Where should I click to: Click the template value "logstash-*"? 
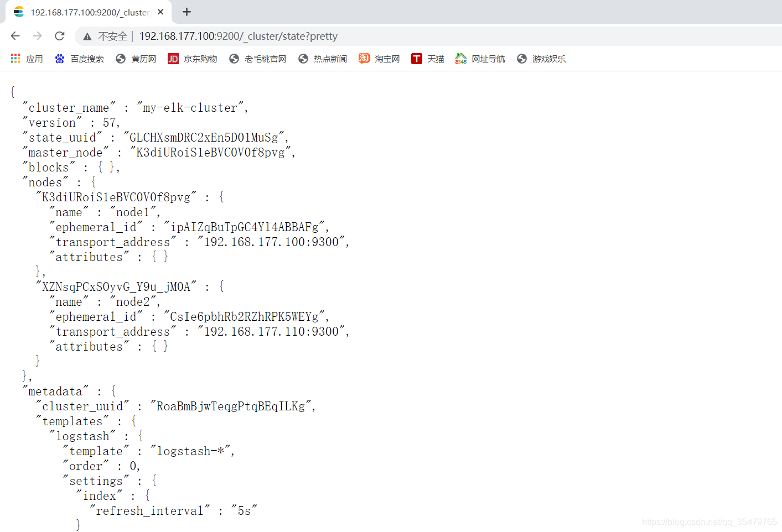click(190, 451)
